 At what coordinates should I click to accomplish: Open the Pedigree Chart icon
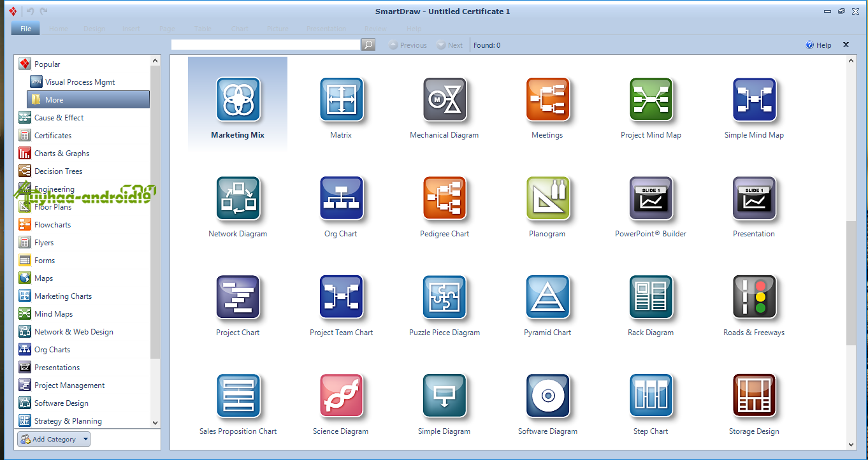click(x=445, y=198)
